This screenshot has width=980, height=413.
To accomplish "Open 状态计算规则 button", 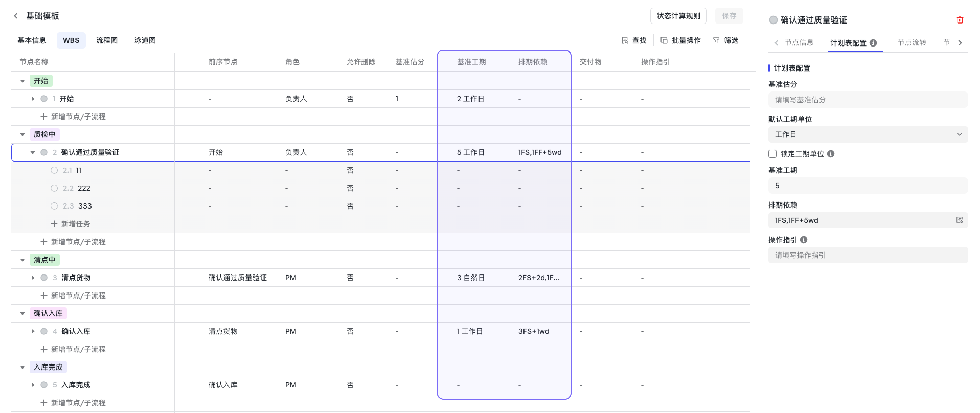I will click(678, 16).
